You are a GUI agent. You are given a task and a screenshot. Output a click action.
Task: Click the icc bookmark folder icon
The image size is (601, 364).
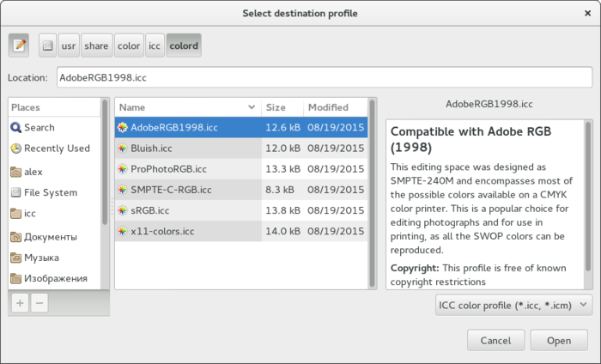15,214
